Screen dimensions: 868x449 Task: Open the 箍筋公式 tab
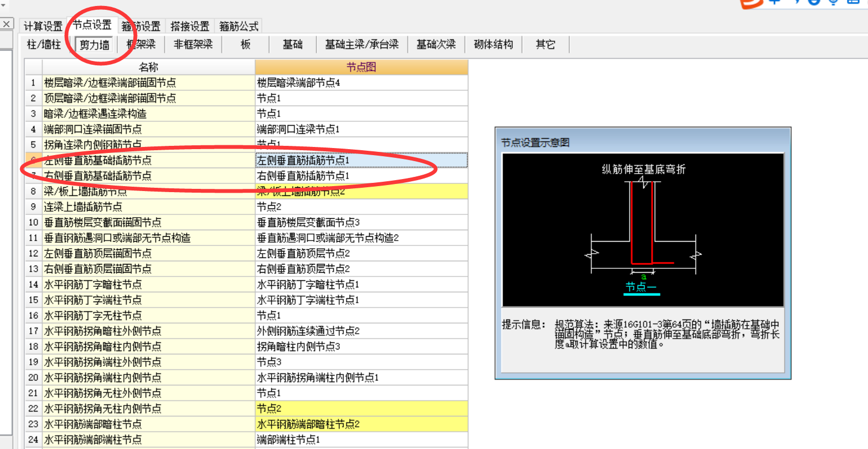pyautogui.click(x=239, y=26)
